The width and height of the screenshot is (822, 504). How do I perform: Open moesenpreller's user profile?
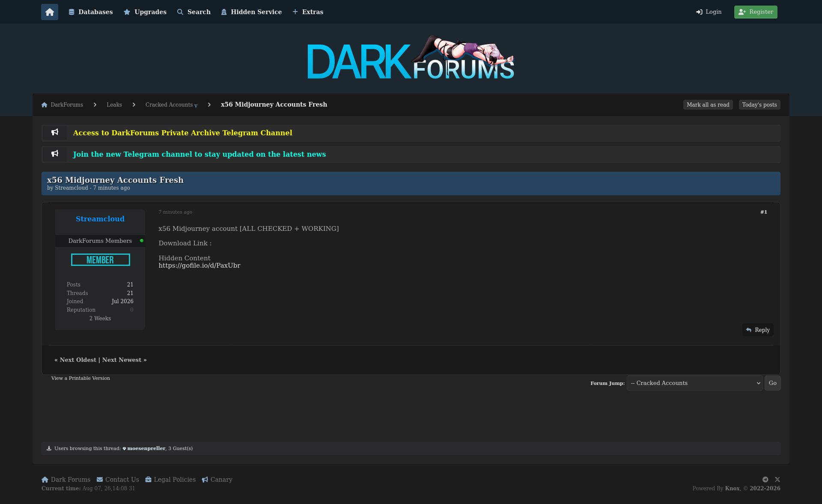(146, 448)
